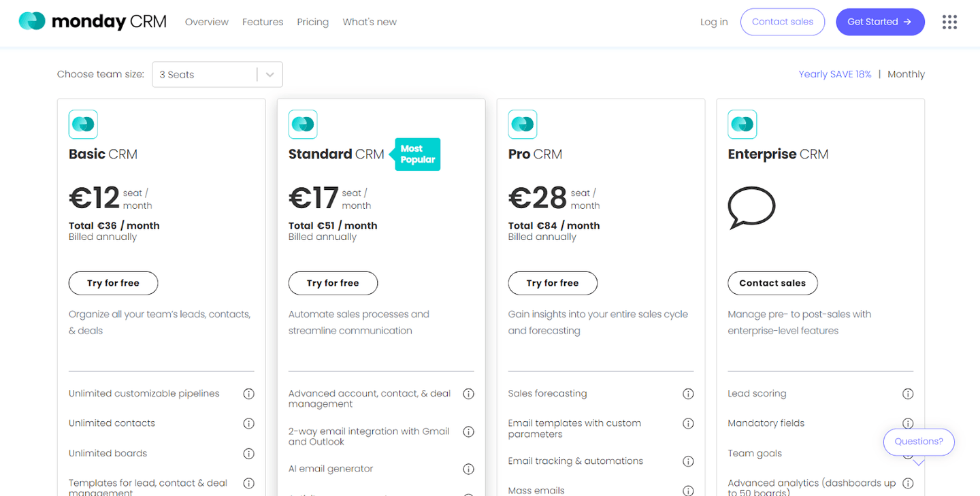Image resolution: width=980 pixels, height=496 pixels.
Task: Click "Total €51 / month" text
Action: pos(333,226)
